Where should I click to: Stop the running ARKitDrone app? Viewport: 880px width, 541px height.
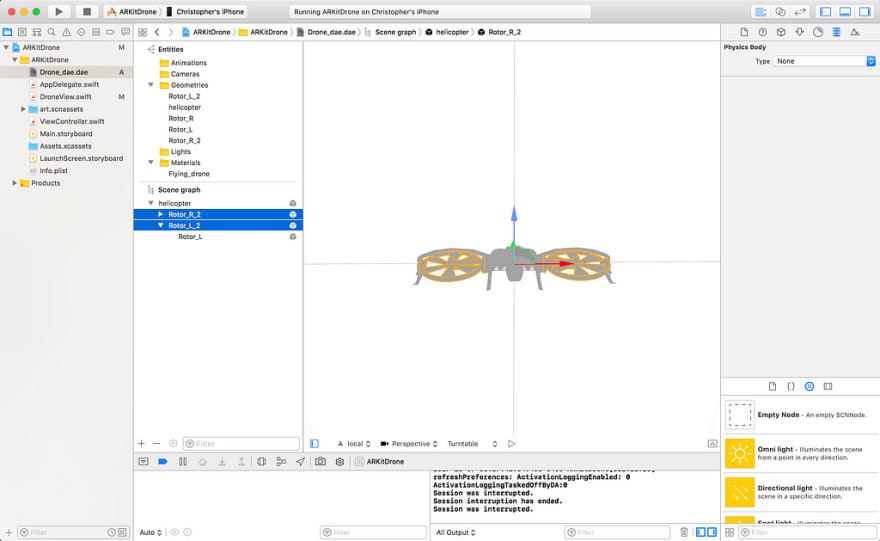(86, 11)
